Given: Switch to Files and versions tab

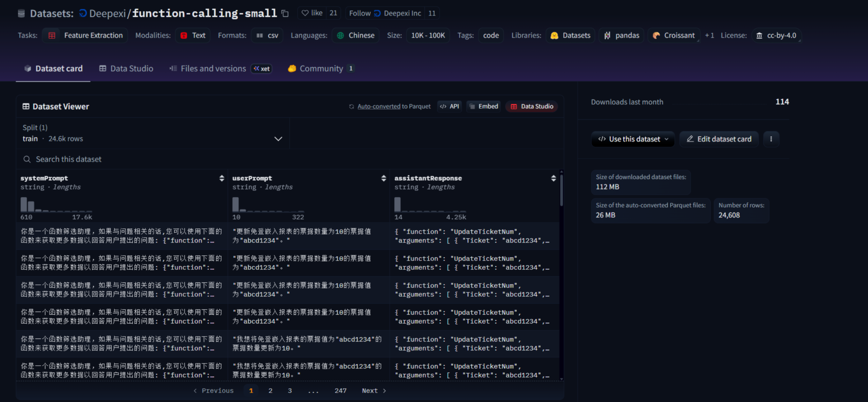Looking at the screenshot, I should (x=213, y=68).
